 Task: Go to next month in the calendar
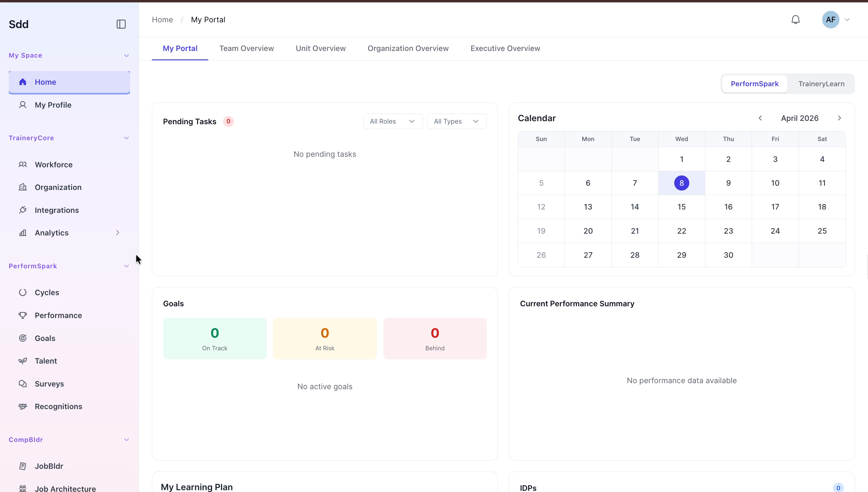coord(839,118)
